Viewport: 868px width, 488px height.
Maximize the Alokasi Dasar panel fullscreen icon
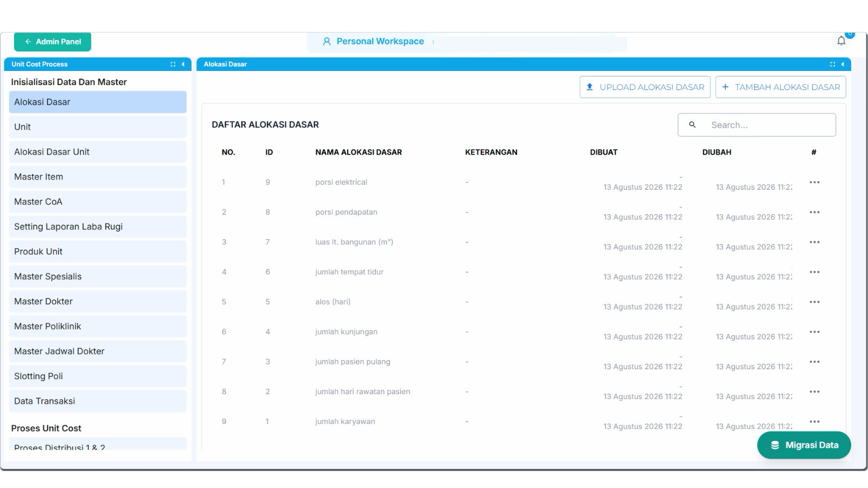coord(833,64)
